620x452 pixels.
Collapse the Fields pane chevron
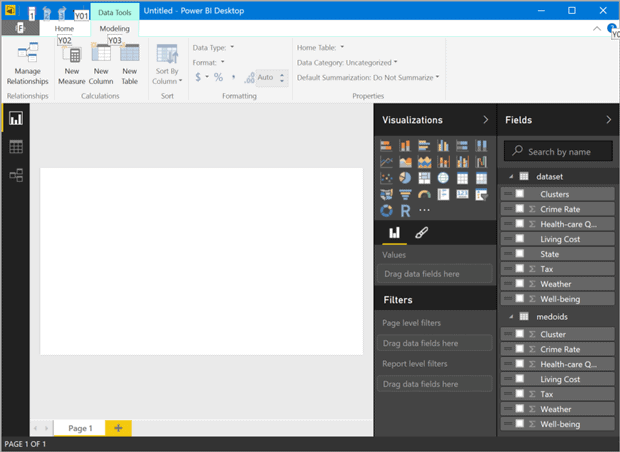click(609, 120)
